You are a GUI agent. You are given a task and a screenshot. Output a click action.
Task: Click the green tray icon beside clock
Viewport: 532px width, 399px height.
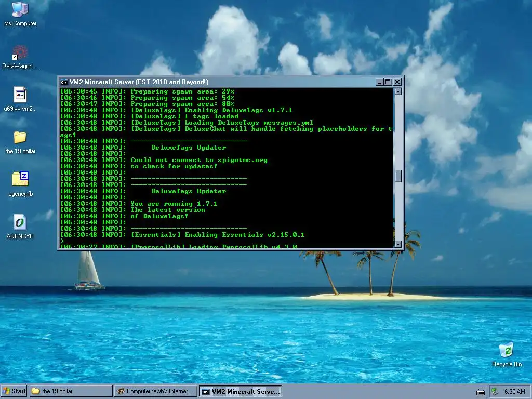[x=495, y=391]
